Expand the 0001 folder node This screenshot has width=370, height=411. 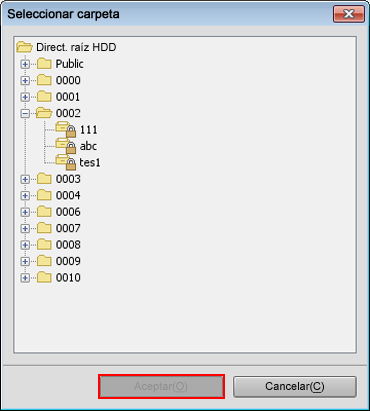click(x=25, y=97)
